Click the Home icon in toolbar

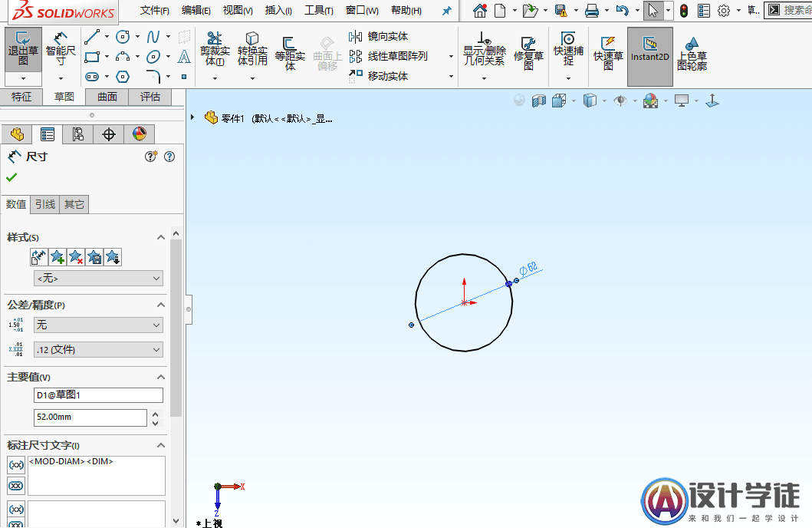[x=480, y=11]
